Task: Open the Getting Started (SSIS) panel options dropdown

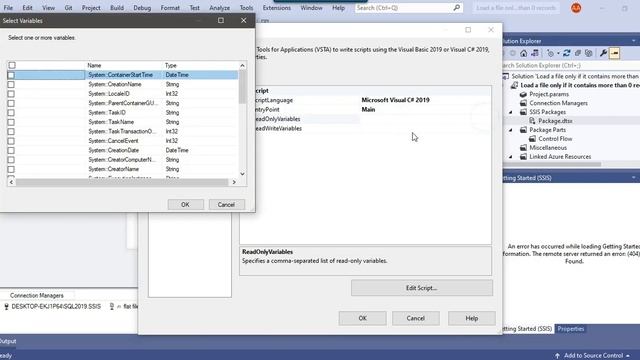Action: click(x=633, y=178)
